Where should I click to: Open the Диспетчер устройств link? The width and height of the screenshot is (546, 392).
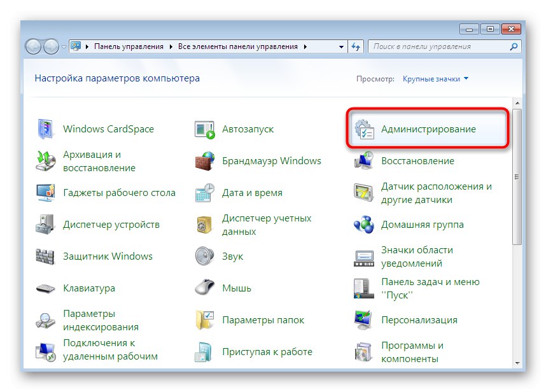[111, 225]
